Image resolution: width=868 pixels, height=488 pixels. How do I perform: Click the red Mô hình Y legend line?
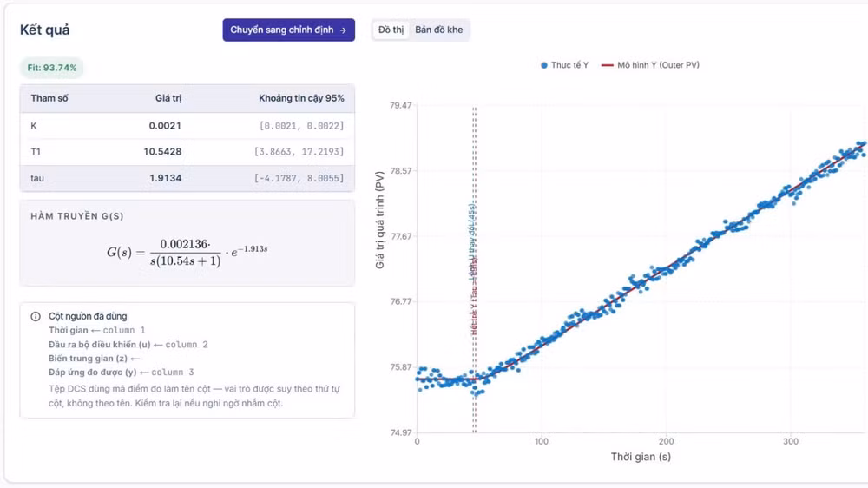click(x=608, y=65)
